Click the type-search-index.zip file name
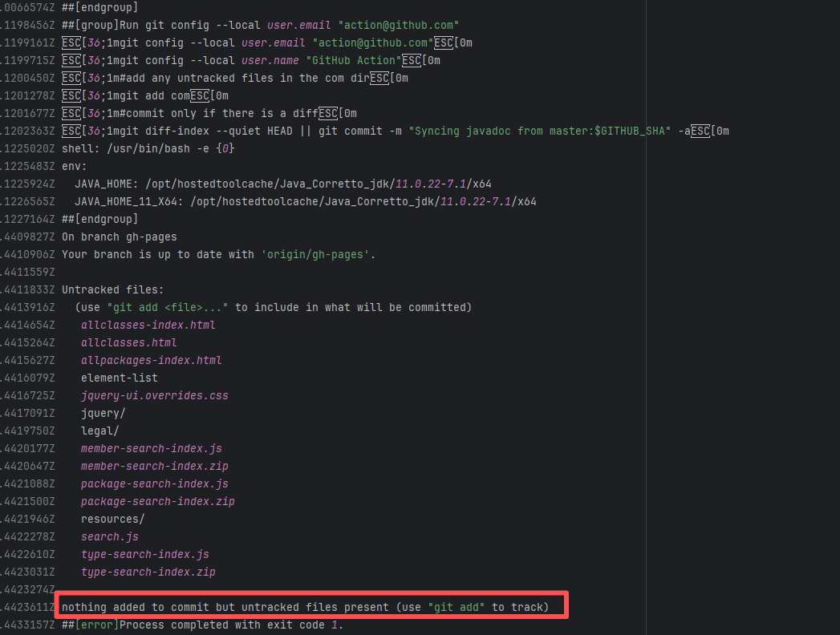The width and height of the screenshot is (840, 635). (x=148, y=572)
